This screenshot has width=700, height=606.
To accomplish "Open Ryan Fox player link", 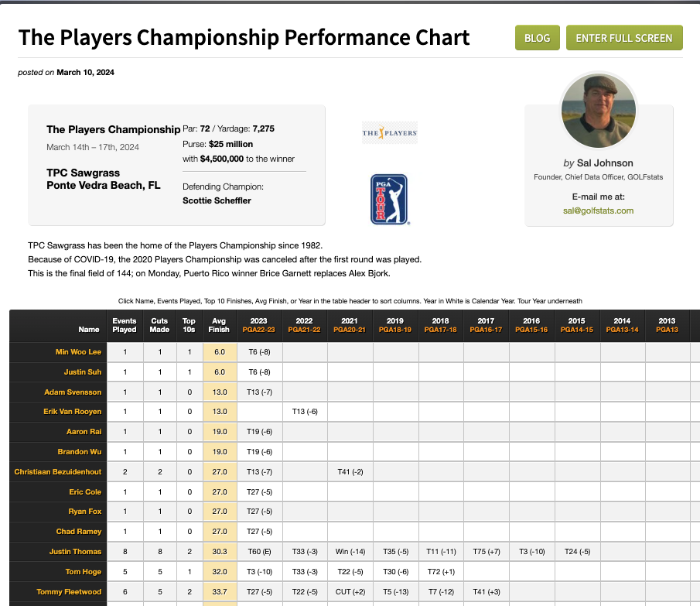I will coord(85,512).
